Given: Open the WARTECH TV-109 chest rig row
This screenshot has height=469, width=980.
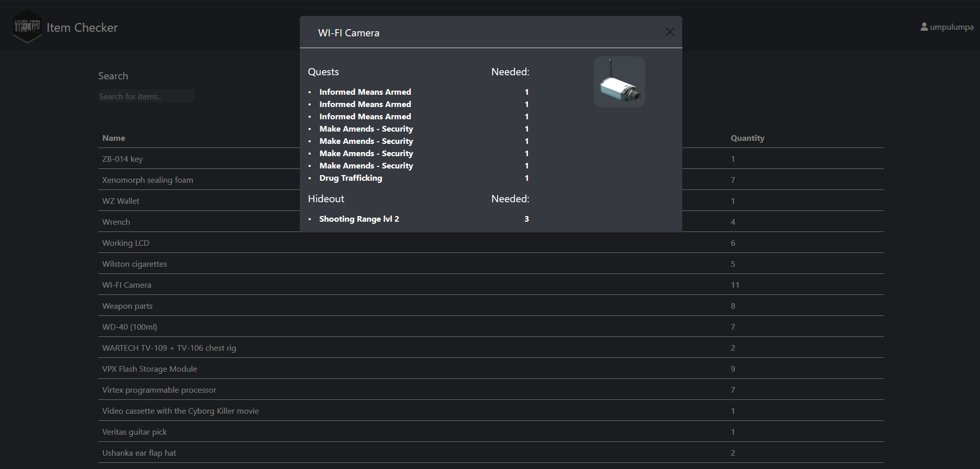Looking at the screenshot, I should [169, 348].
